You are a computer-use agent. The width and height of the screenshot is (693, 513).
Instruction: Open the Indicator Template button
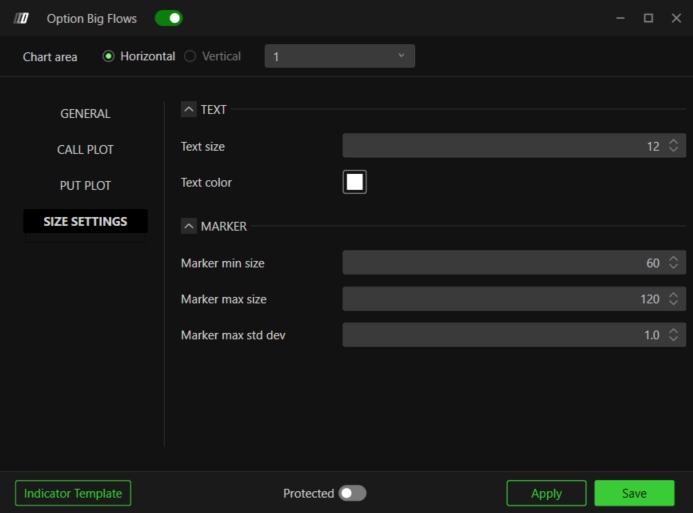(x=73, y=493)
